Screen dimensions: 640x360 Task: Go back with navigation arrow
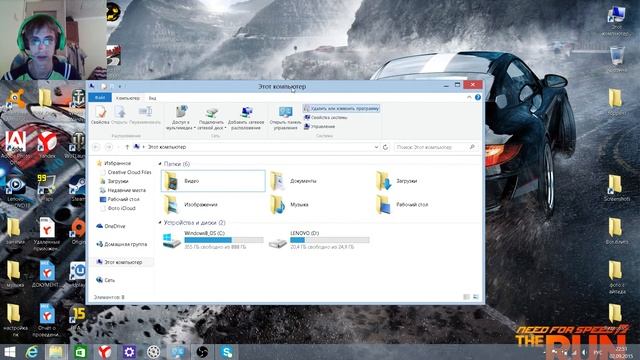pos(96,147)
